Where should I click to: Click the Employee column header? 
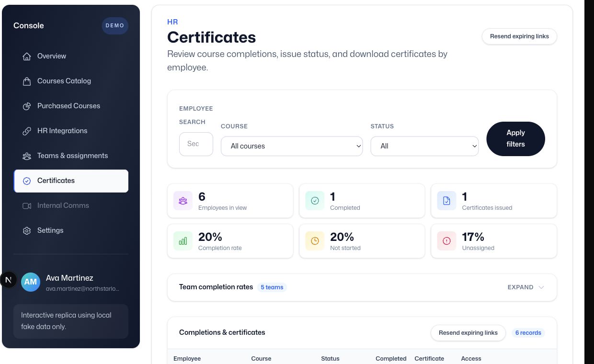pyautogui.click(x=187, y=358)
